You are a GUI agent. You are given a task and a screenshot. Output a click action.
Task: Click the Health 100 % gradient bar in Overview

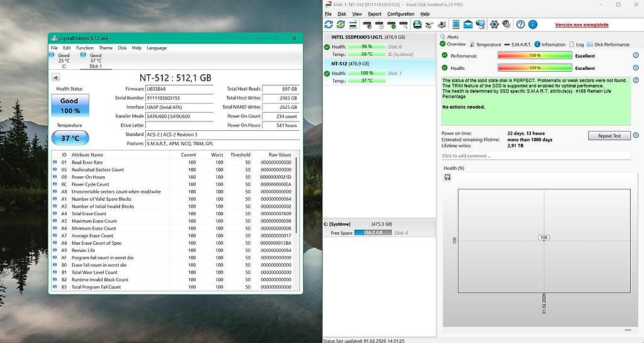535,68
